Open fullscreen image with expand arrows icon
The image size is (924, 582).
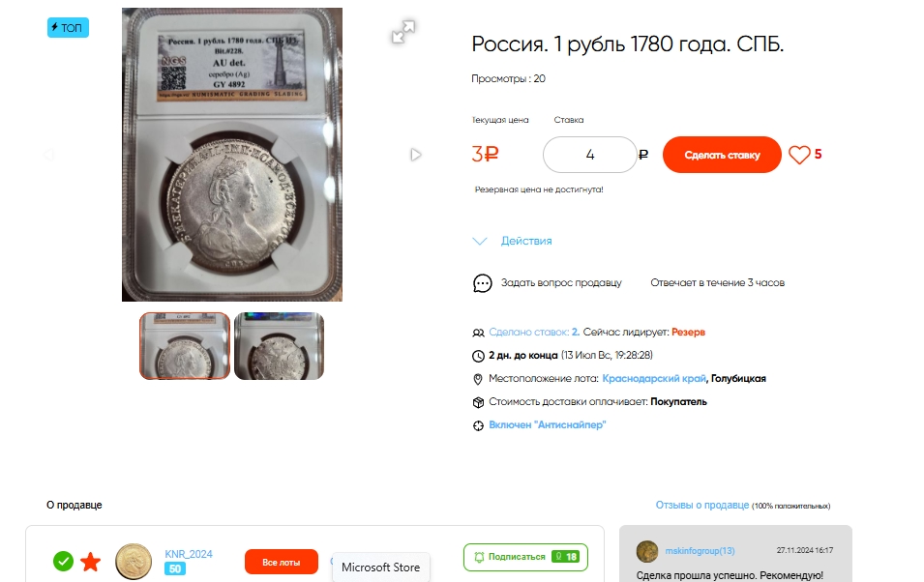tap(402, 32)
